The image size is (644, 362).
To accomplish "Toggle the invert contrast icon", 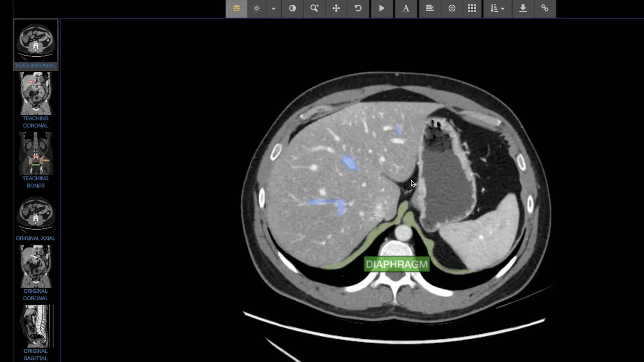I will [x=292, y=8].
